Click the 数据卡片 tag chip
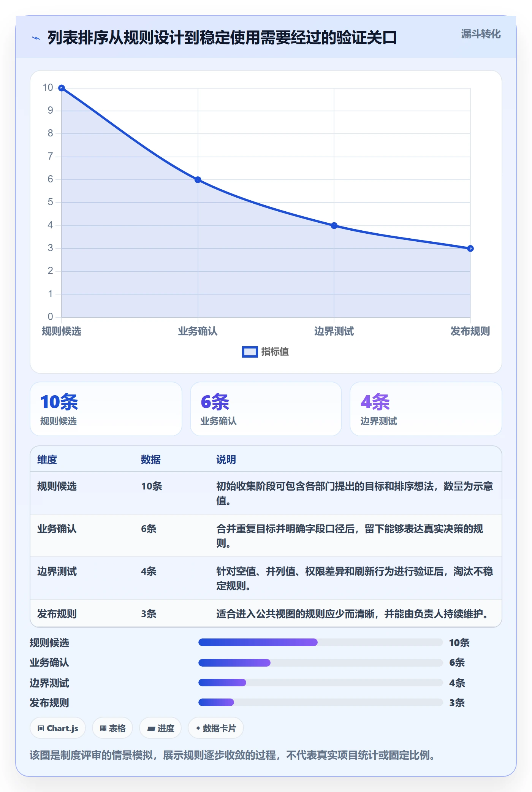 (216, 729)
